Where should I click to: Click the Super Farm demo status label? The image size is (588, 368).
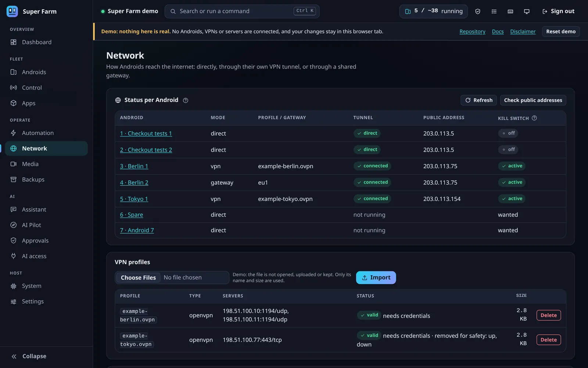pyautogui.click(x=129, y=11)
